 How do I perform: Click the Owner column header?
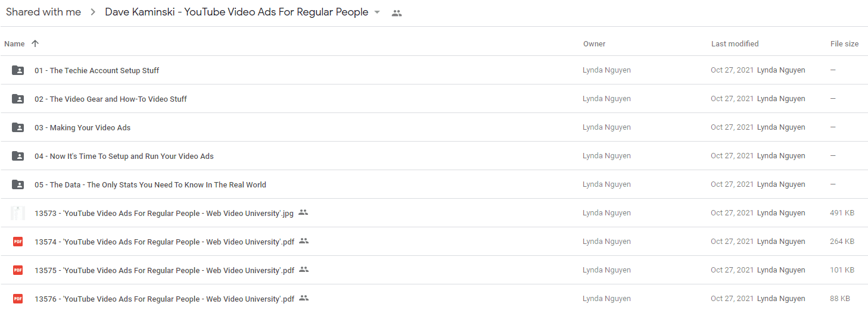click(594, 43)
